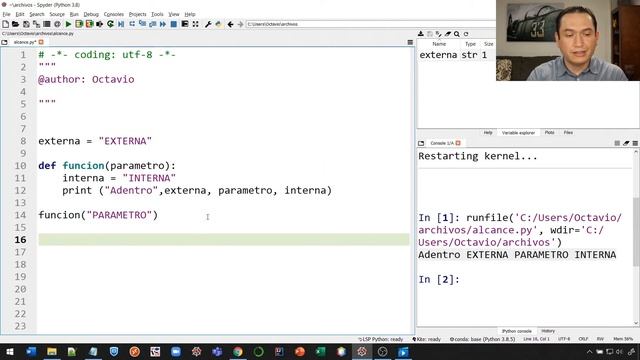Image resolution: width=640 pixels, height=360 pixels.
Task: Open the Debug menu
Action: coord(91,14)
